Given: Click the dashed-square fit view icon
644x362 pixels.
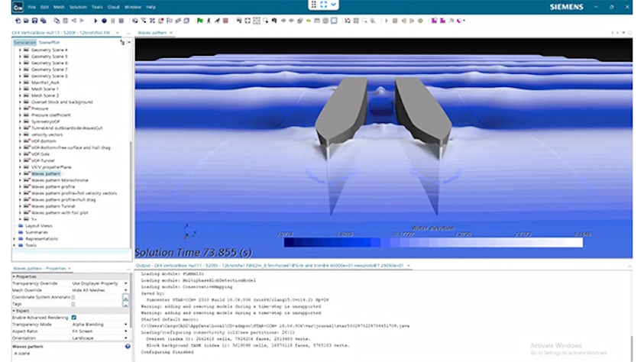Looking at the screenshot, I should (256, 21).
